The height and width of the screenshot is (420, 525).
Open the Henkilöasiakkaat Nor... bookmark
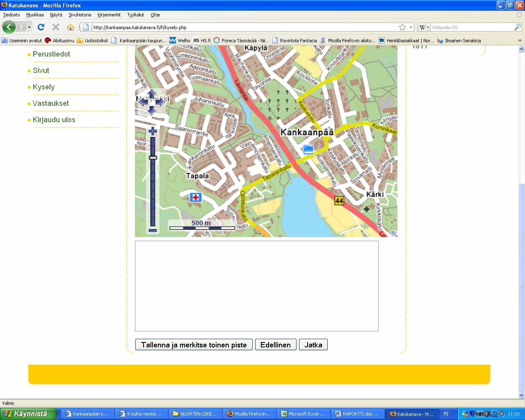tap(406, 41)
